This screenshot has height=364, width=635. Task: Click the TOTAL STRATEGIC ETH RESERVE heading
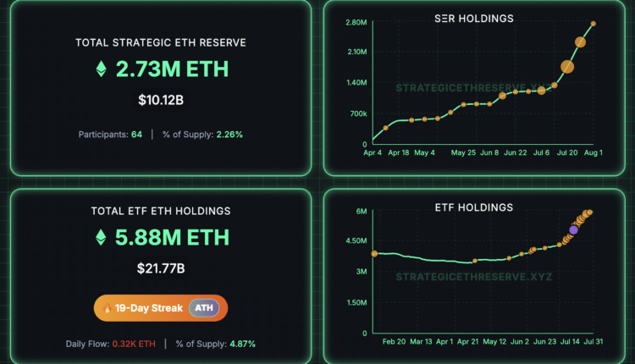click(161, 42)
